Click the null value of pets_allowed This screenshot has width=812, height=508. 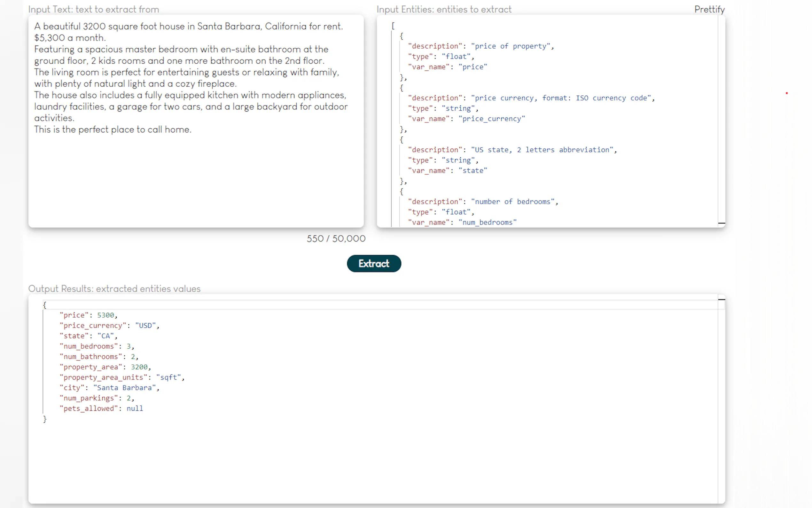point(135,409)
